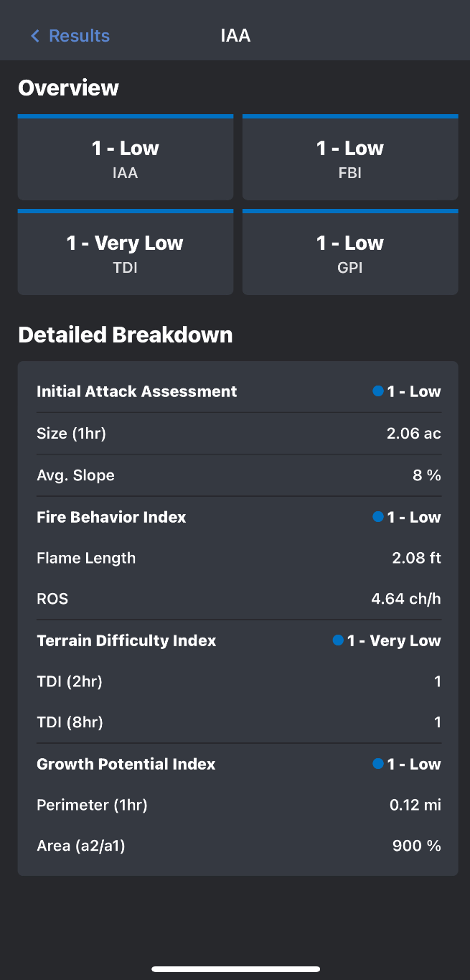Open the FBI overview card
Viewport: 470px width, 980px height.
pyautogui.click(x=350, y=158)
